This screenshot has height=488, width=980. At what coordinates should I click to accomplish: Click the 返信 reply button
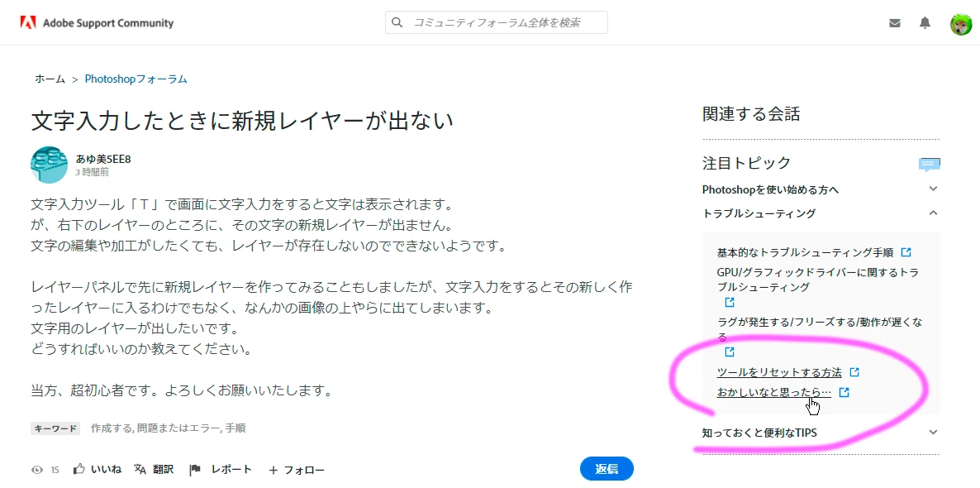[x=607, y=469]
